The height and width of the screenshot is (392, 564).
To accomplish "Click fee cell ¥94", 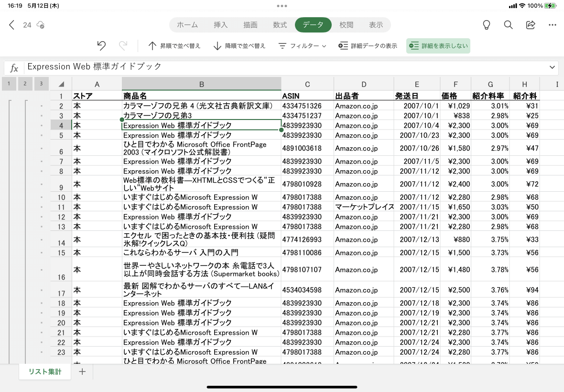I will click(x=524, y=290).
